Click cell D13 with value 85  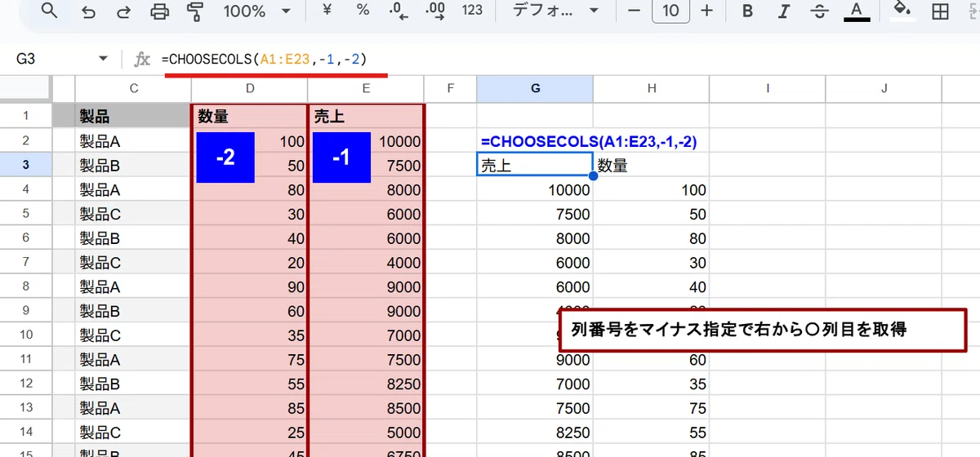(x=249, y=409)
